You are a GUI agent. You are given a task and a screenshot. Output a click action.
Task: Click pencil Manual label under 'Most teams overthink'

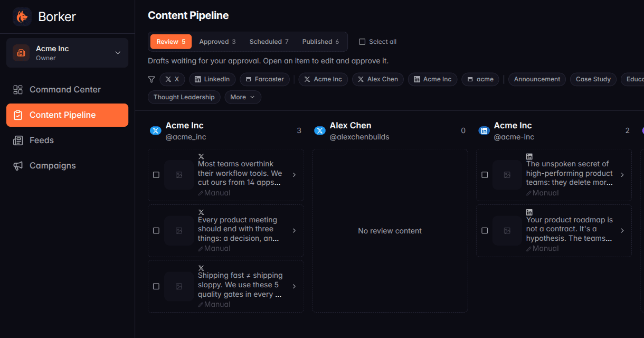214,193
